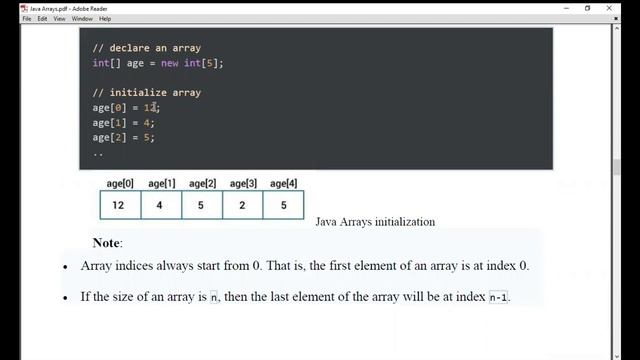Click the 'age[1] = 4;' code line

point(123,122)
